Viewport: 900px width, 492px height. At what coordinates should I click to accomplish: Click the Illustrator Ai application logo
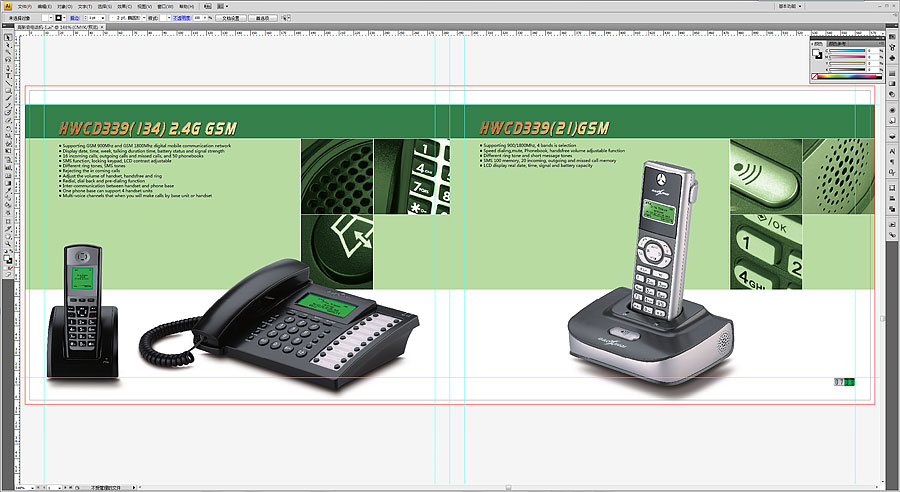coord(7,6)
